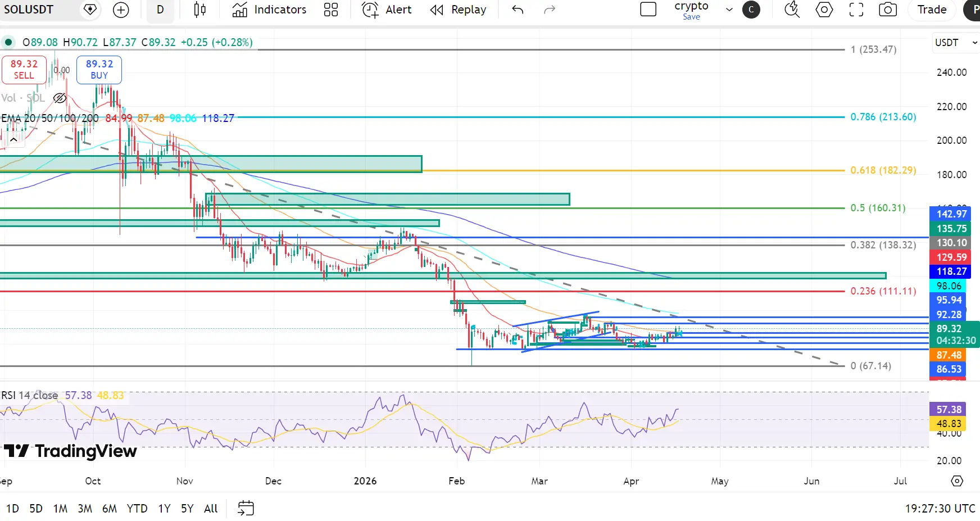Expand the crypto layout dropdown arrow
The width and height of the screenshot is (980, 521).
[729, 10]
